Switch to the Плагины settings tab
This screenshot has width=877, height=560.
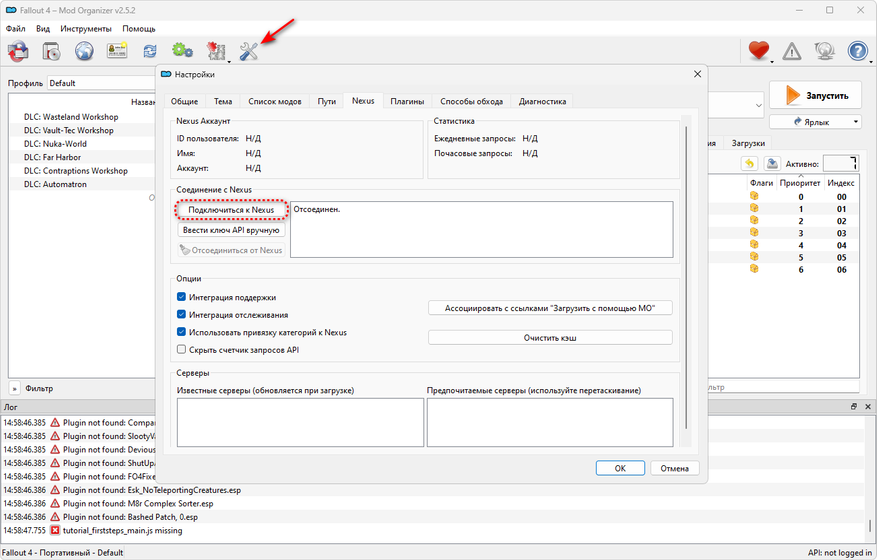coord(406,101)
